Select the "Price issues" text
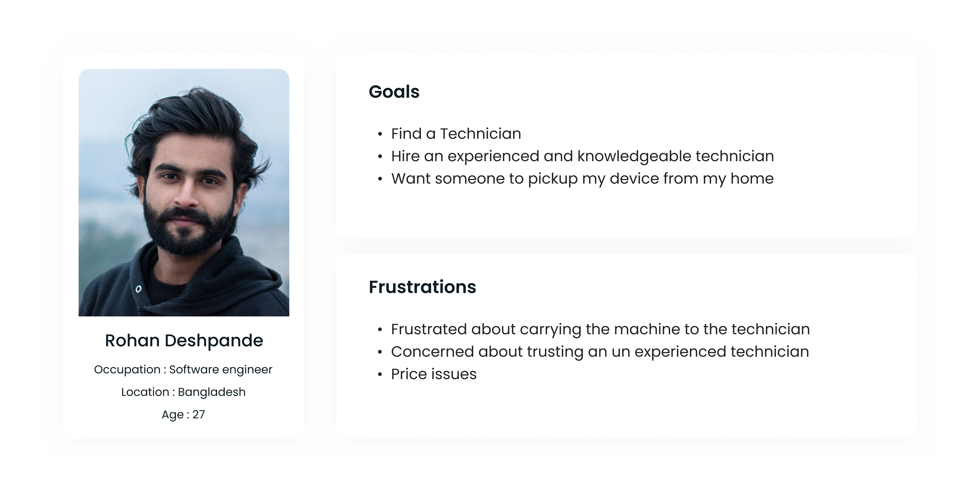Viewport: 980px width, 492px height. (434, 374)
